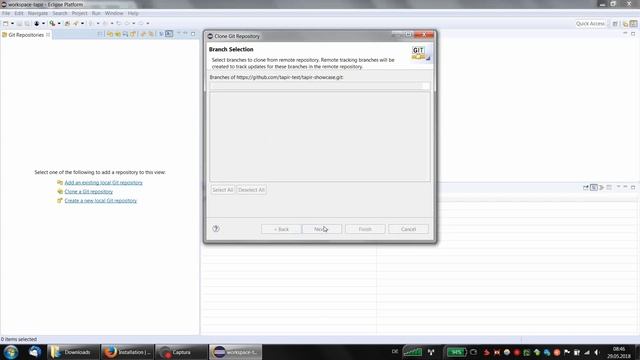Click the Open Perspective icon
The width and height of the screenshot is (640, 360).
coord(615,24)
